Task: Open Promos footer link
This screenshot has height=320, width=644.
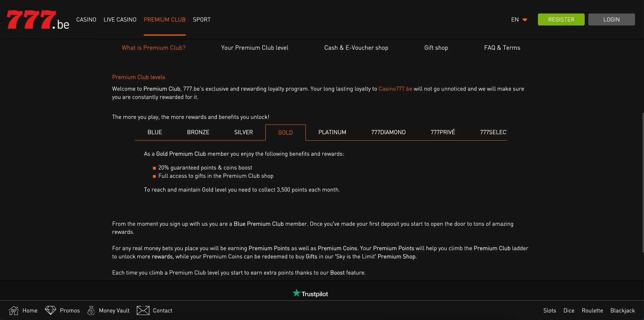Action: click(70, 311)
